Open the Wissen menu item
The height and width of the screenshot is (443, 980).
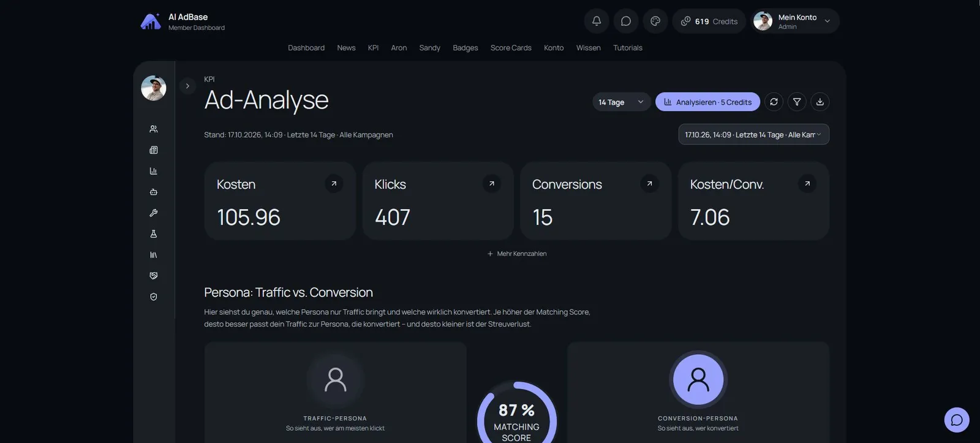(x=588, y=48)
